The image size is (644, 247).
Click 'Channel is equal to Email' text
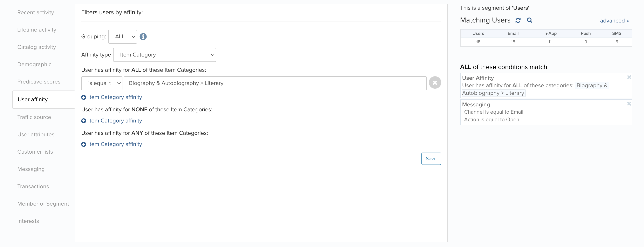pyautogui.click(x=494, y=112)
